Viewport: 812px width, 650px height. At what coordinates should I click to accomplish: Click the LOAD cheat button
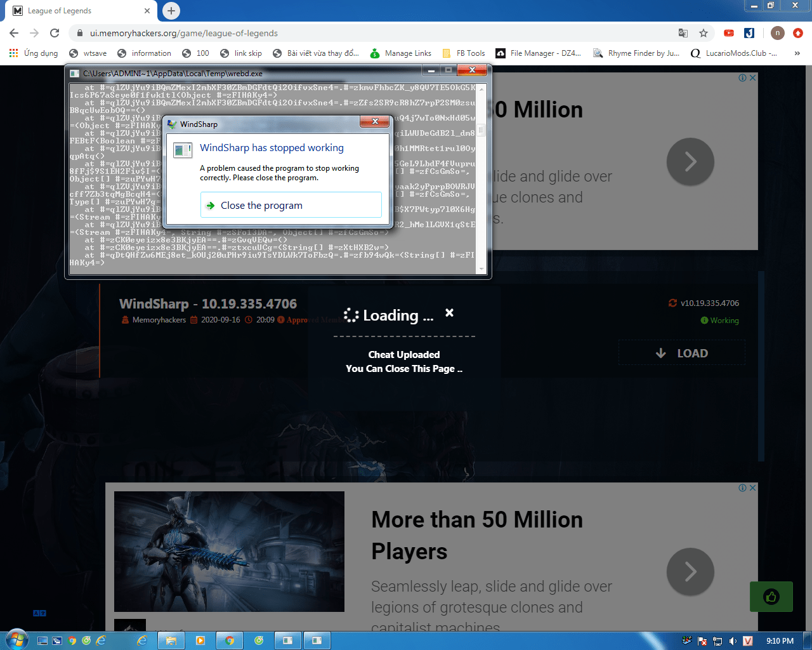[x=682, y=353]
